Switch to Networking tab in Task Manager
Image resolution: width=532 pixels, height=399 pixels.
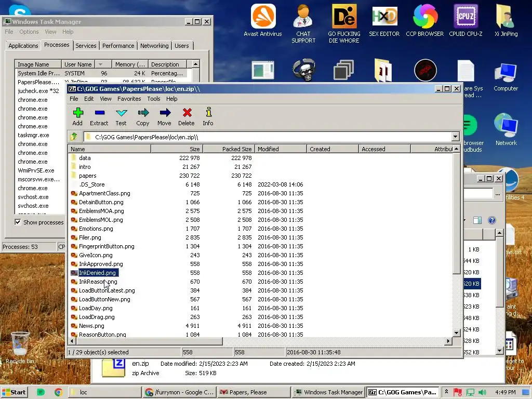coord(154,46)
